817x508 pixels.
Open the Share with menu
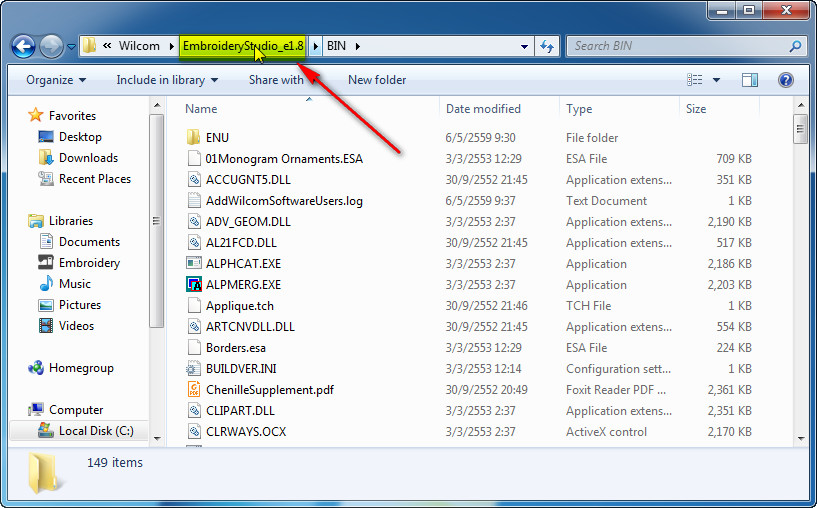276,80
